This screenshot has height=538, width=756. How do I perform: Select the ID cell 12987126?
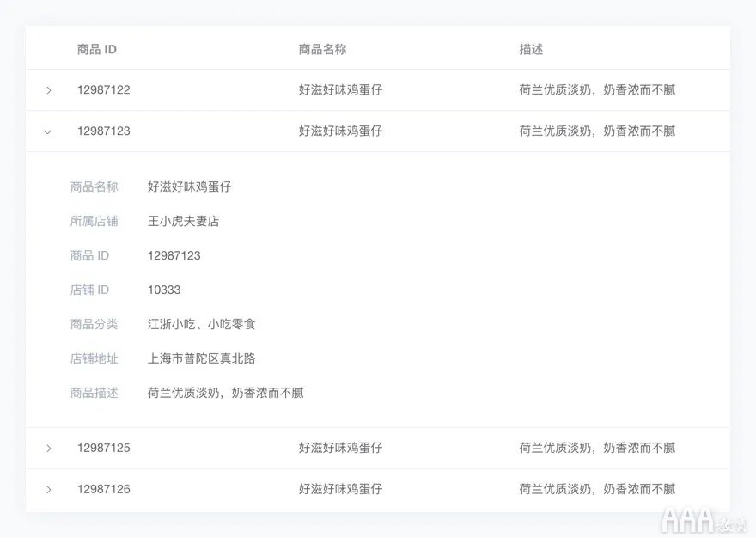tap(104, 489)
